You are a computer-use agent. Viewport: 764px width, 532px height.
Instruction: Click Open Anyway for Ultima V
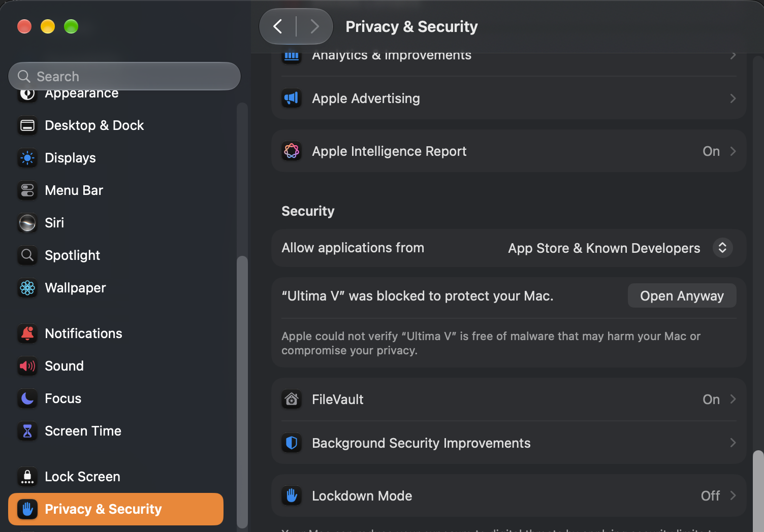point(682,296)
